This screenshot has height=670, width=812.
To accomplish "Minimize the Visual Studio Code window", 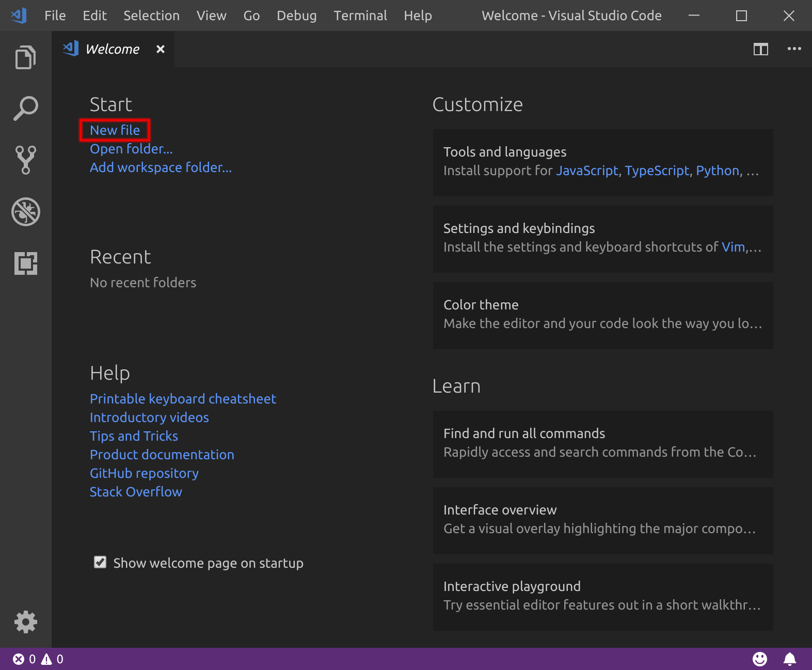I will click(x=694, y=15).
